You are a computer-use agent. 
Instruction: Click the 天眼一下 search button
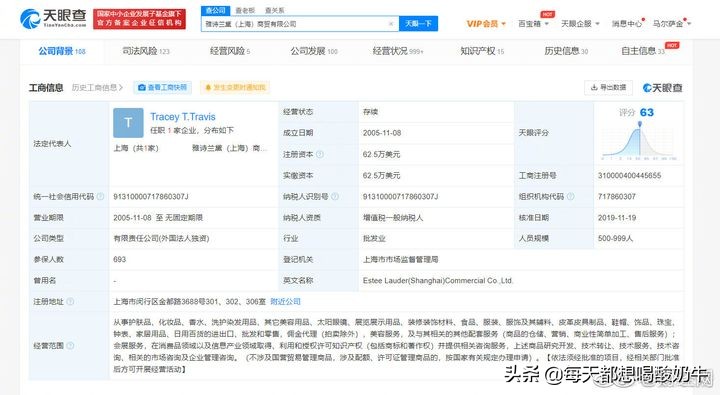click(x=418, y=23)
